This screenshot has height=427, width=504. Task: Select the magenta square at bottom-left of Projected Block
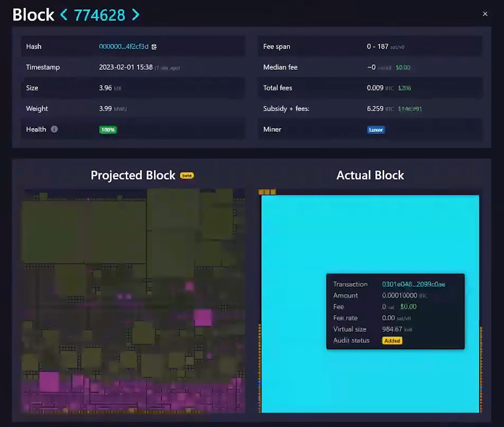[x=49, y=381]
